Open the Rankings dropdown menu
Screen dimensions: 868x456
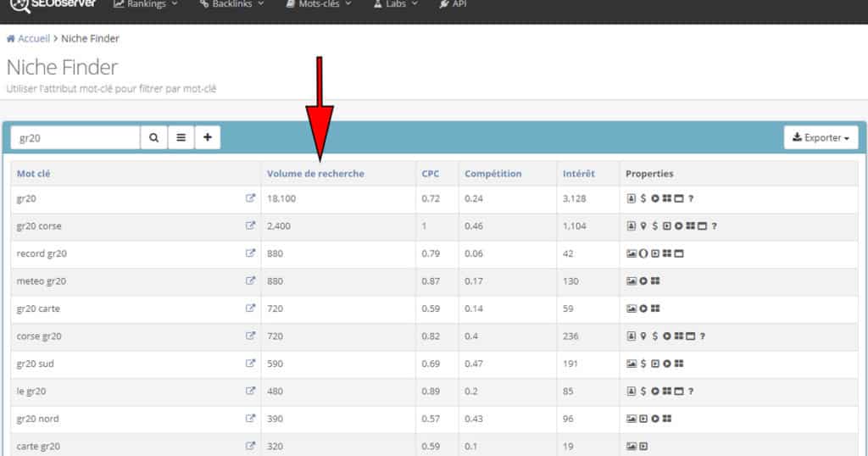146,4
